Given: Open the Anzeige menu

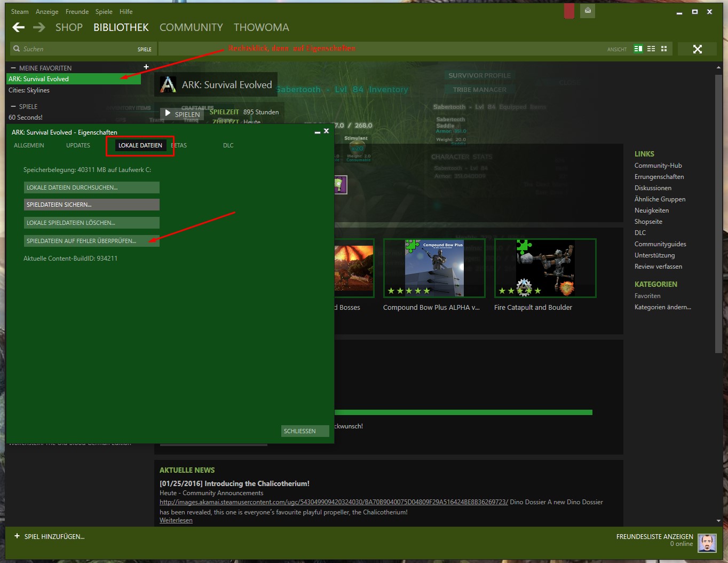Looking at the screenshot, I should point(47,12).
